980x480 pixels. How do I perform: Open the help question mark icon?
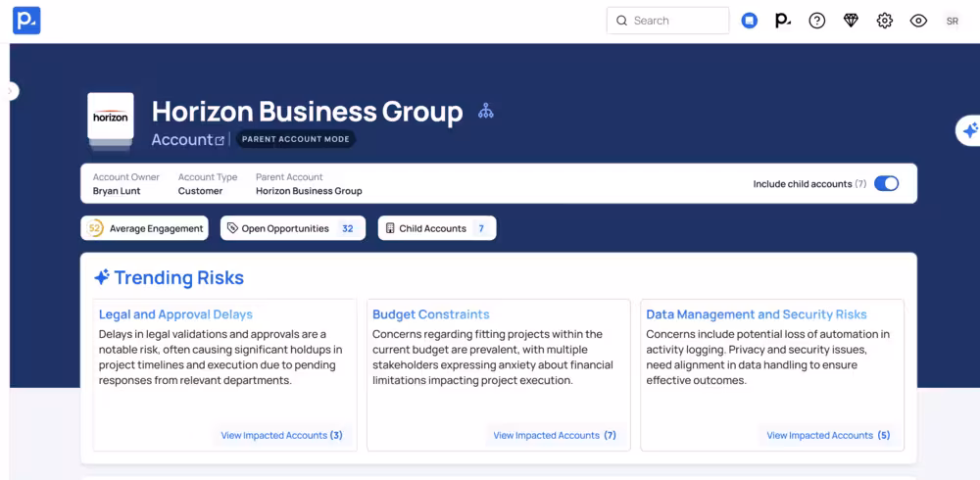click(x=817, y=21)
